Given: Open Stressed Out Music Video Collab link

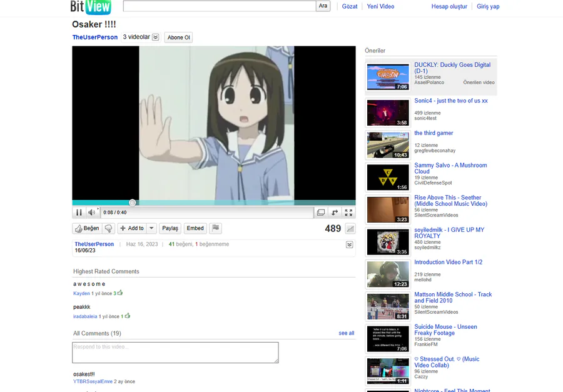Looking at the screenshot, I should tap(447, 362).
